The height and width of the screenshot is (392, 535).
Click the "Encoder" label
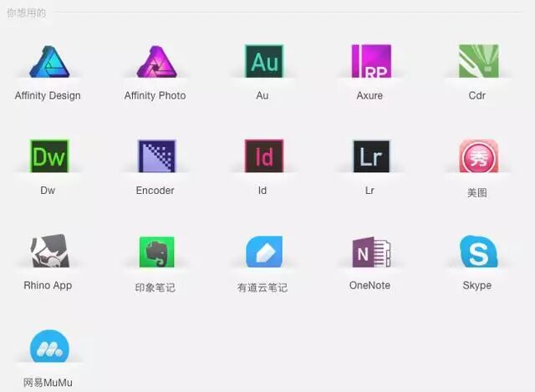(x=155, y=191)
